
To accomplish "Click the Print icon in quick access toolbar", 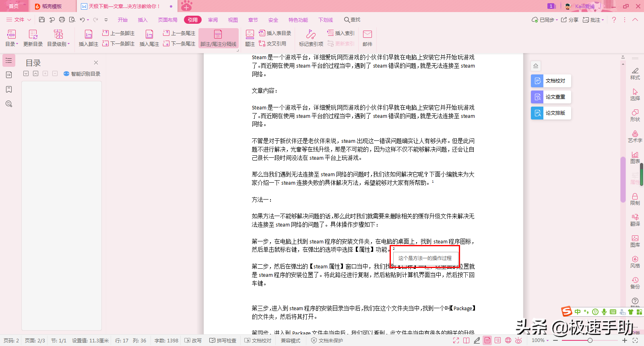I will pos(62,20).
